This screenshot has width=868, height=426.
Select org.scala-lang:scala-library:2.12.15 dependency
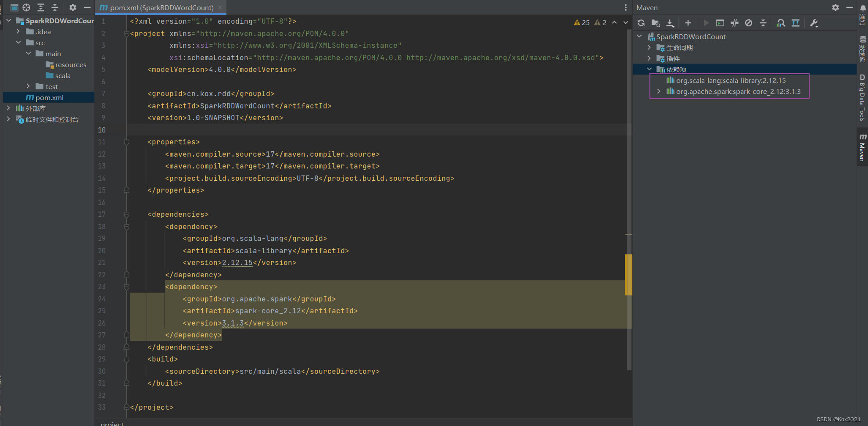tap(726, 80)
